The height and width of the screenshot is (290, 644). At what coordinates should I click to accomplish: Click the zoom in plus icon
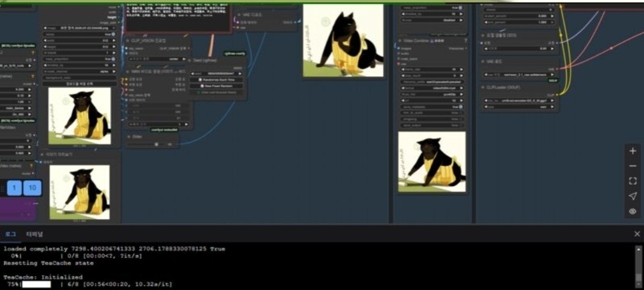click(633, 151)
